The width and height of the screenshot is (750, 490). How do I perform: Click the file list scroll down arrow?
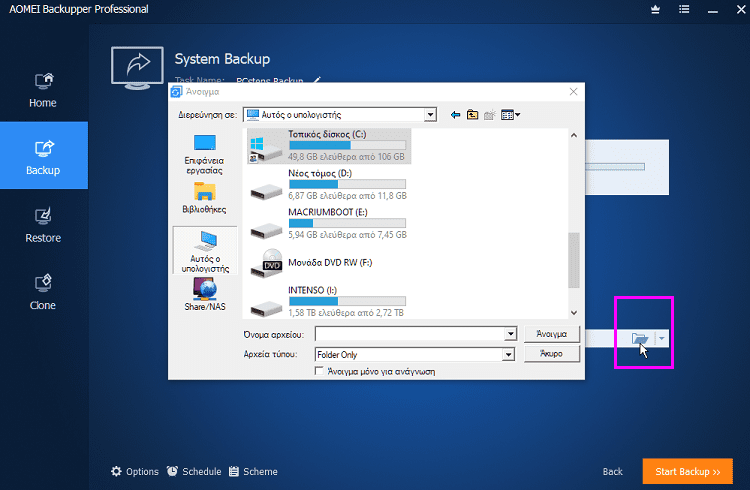(x=574, y=312)
